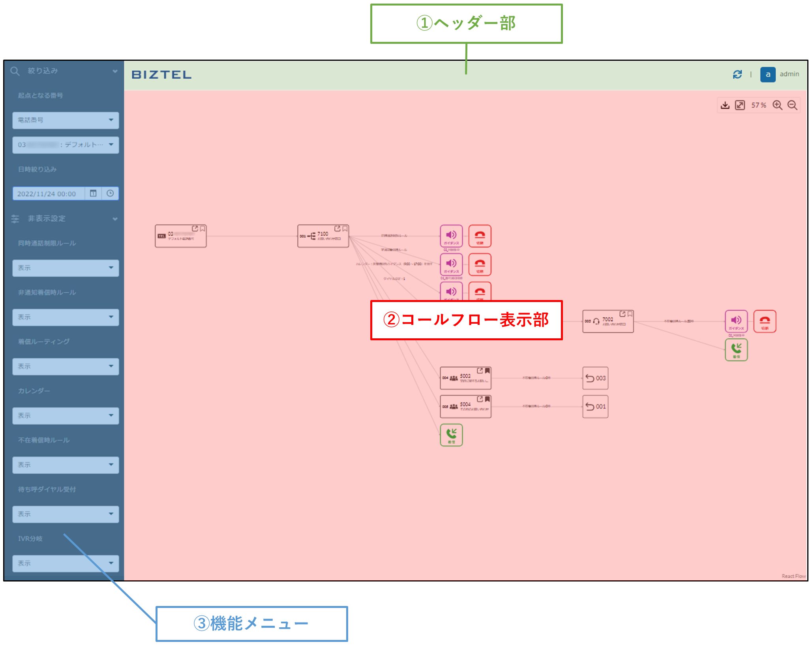
Task: Open the calendar date picker icon
Action: (x=93, y=193)
